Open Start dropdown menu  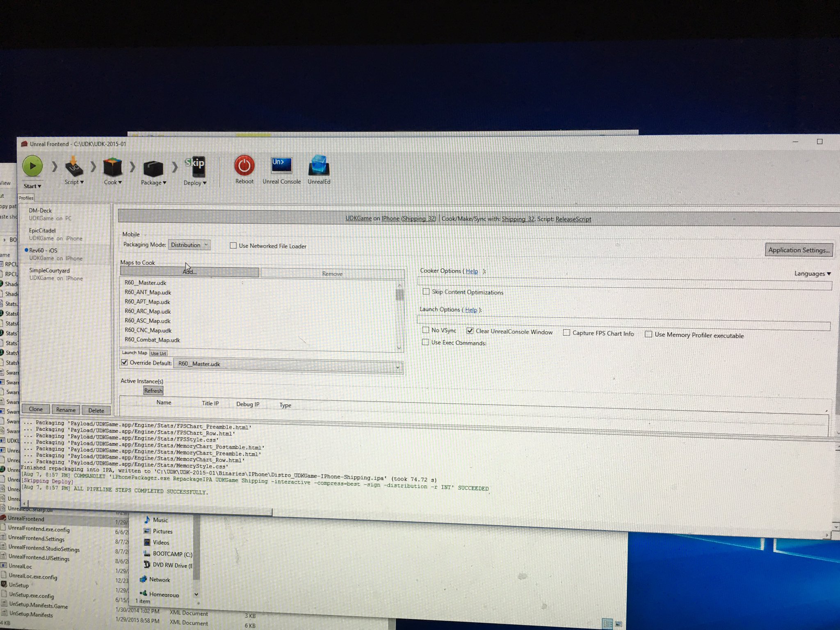32,186
